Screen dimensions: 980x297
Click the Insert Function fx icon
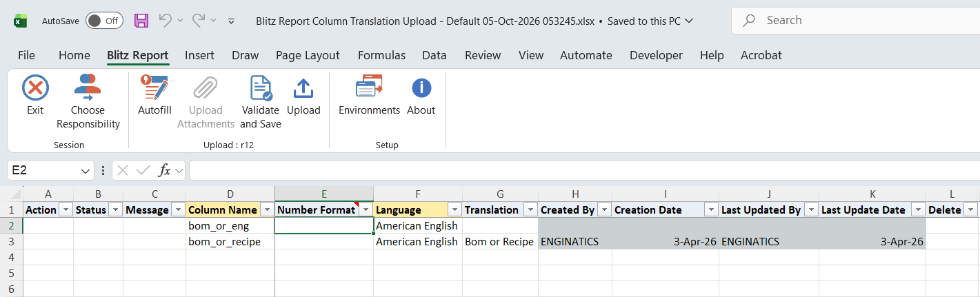point(165,170)
